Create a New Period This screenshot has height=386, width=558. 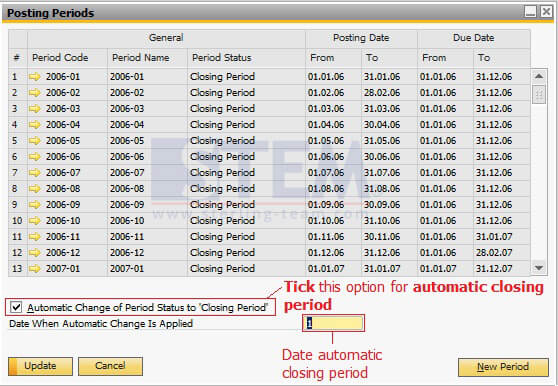(503, 367)
